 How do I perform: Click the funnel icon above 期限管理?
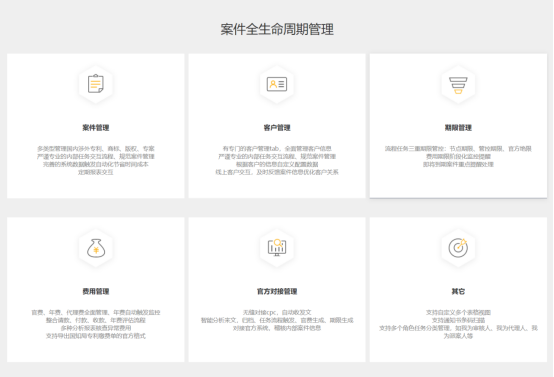coord(458,85)
